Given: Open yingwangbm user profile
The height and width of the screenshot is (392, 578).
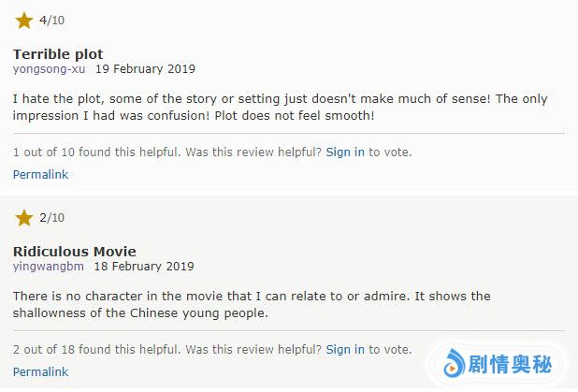Looking at the screenshot, I should coord(49,266).
